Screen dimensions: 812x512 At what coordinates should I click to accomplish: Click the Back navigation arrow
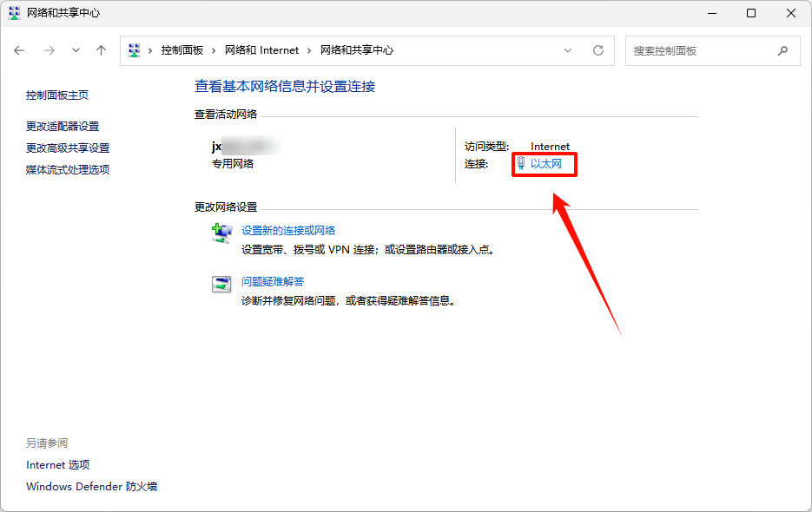point(20,50)
